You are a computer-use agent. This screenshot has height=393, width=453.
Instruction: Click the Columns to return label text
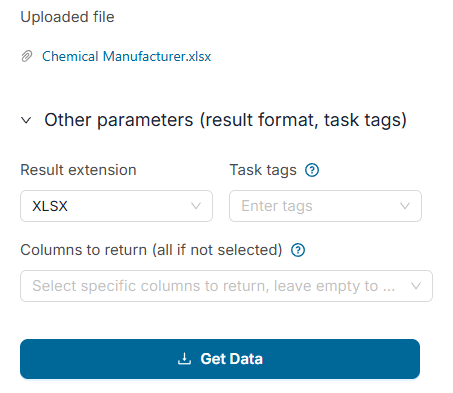pyautogui.click(x=151, y=250)
